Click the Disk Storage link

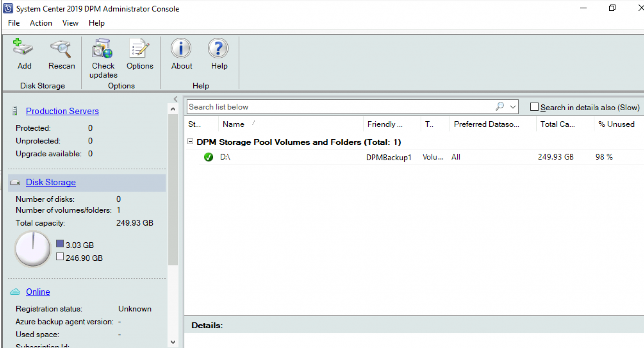coord(51,182)
